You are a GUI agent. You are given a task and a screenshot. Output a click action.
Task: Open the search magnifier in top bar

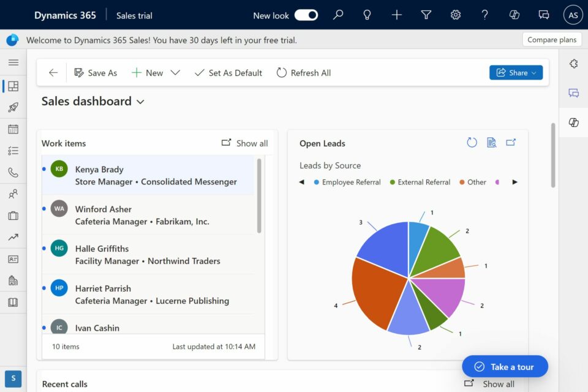[338, 15]
